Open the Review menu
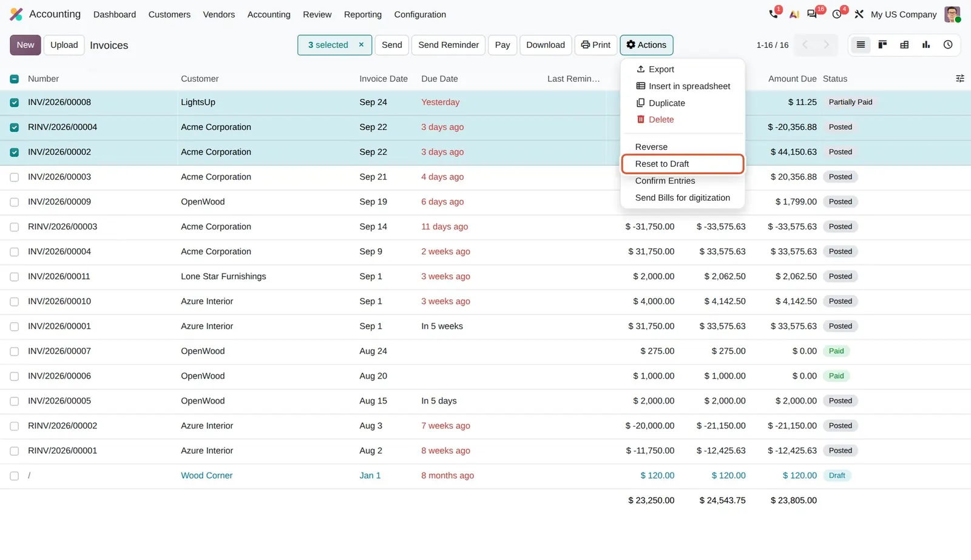 pos(317,15)
